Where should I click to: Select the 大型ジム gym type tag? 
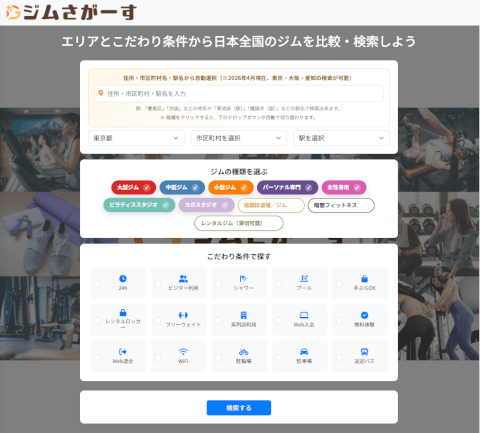[133, 187]
